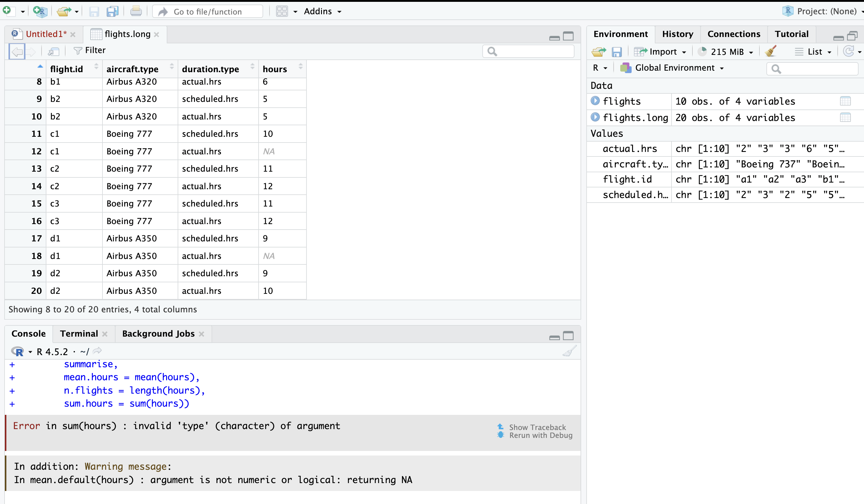Open the flights dataset in the grid viewer
This screenshot has width=864, height=504.
tap(845, 101)
